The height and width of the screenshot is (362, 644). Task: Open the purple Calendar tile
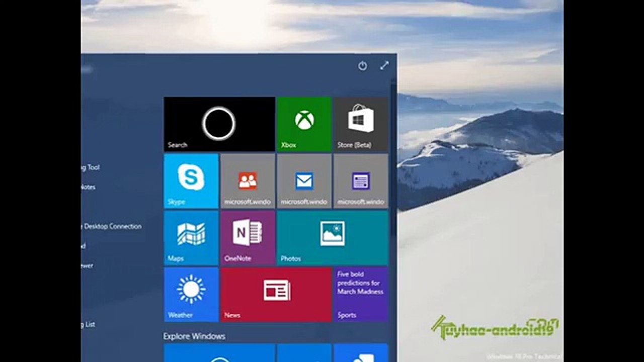(x=361, y=181)
